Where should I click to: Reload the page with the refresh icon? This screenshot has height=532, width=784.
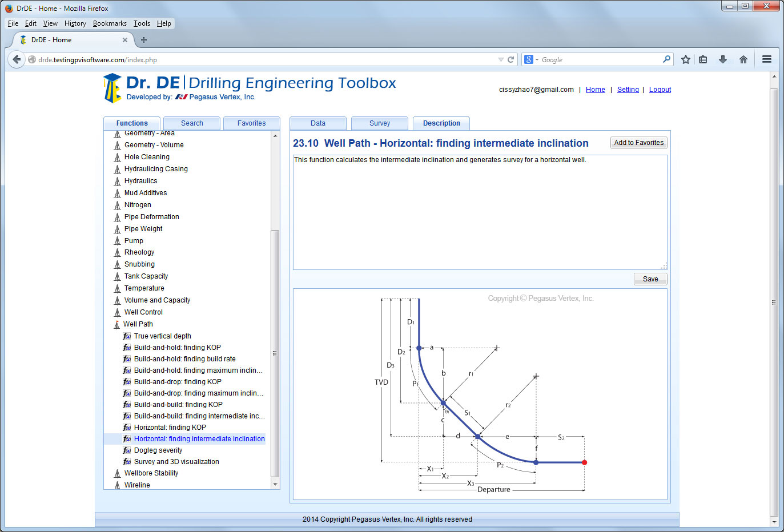pos(511,59)
